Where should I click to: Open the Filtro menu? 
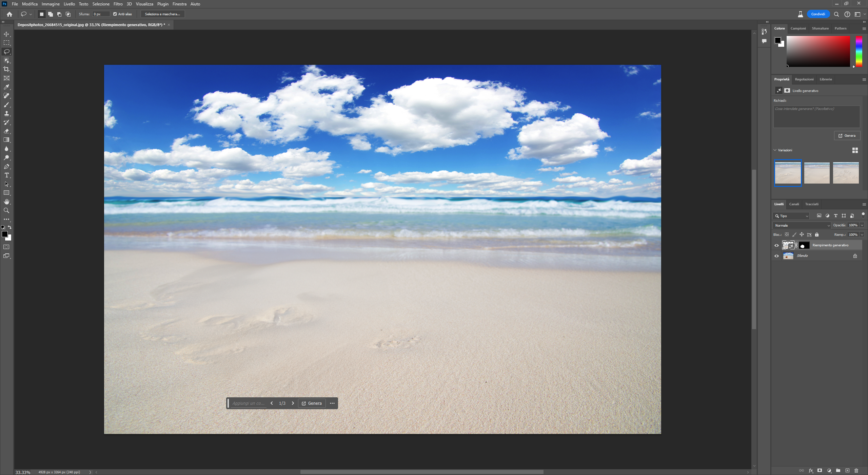[x=118, y=4]
